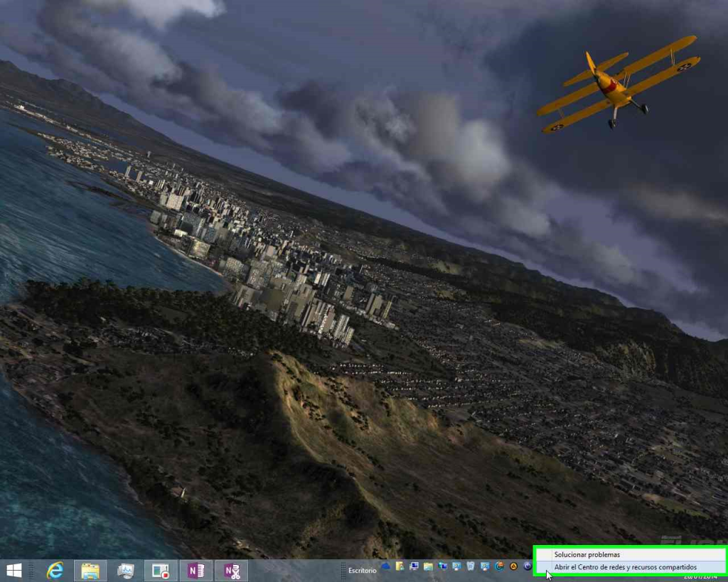Click the computer monitor tray icon
Screen dimensions: 728x582
click(x=414, y=566)
